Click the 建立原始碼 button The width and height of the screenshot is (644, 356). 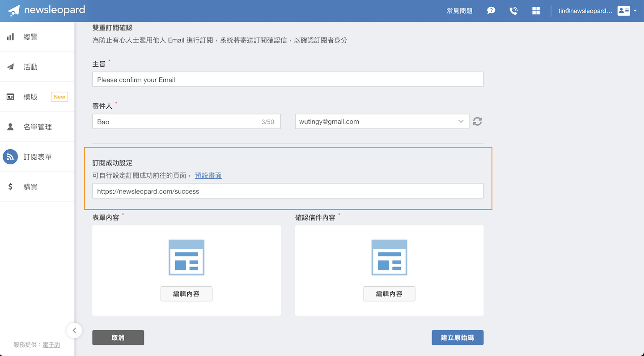(x=458, y=338)
